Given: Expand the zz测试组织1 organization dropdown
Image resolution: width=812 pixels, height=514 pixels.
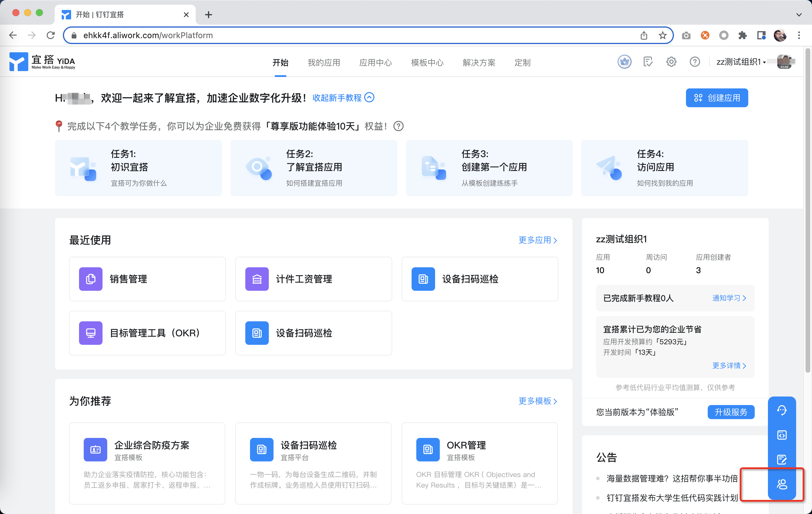Looking at the screenshot, I should (x=741, y=62).
